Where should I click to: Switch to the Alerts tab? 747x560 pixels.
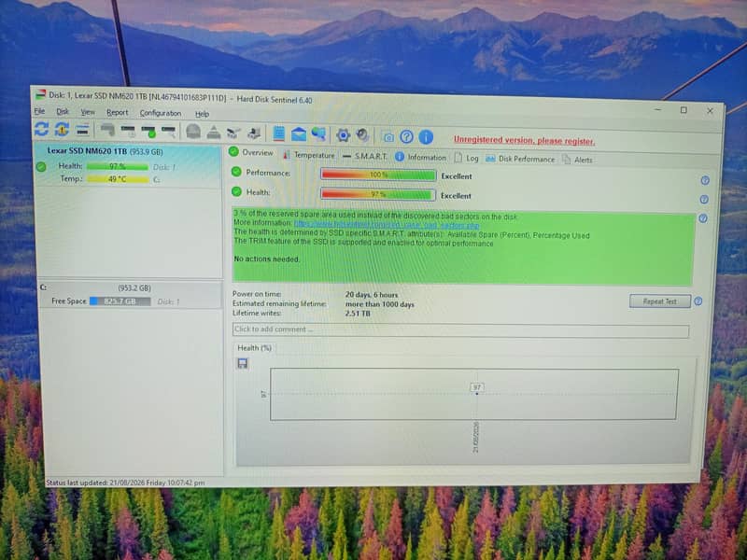point(577,160)
